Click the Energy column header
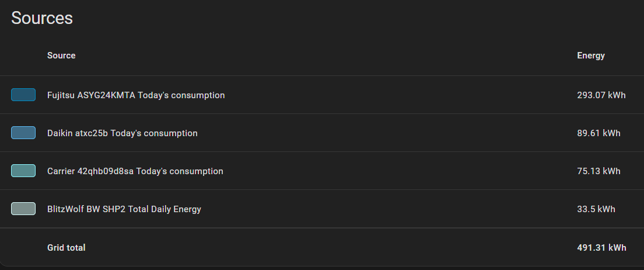The height and width of the screenshot is (270, 644). (591, 55)
